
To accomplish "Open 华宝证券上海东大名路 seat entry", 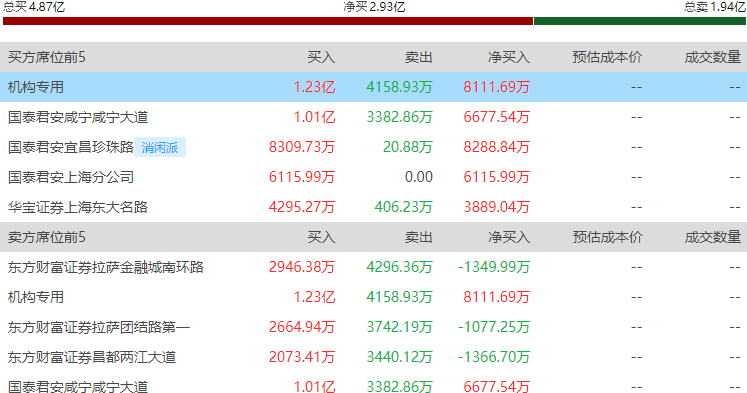I will point(78,207).
